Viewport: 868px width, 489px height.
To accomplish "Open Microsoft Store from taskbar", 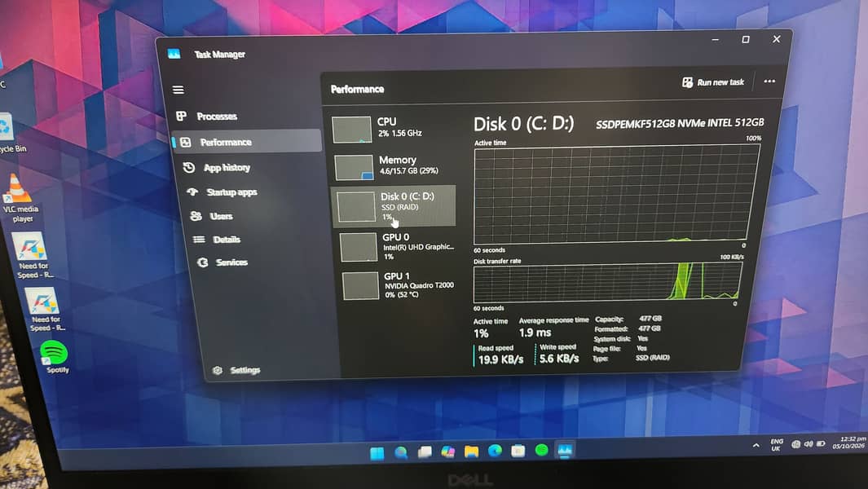I will point(518,450).
